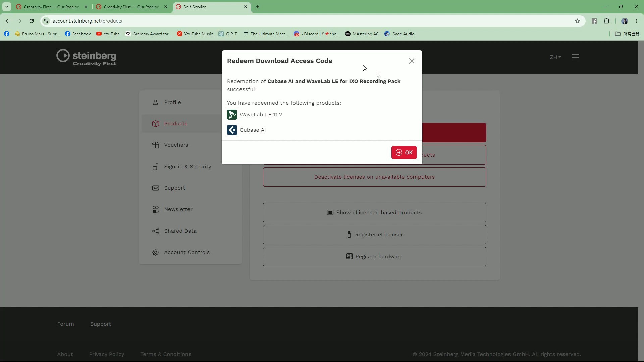Image resolution: width=644 pixels, height=362 pixels.
Task: Click the Steinberg logo
Action: pyautogui.click(x=86, y=57)
